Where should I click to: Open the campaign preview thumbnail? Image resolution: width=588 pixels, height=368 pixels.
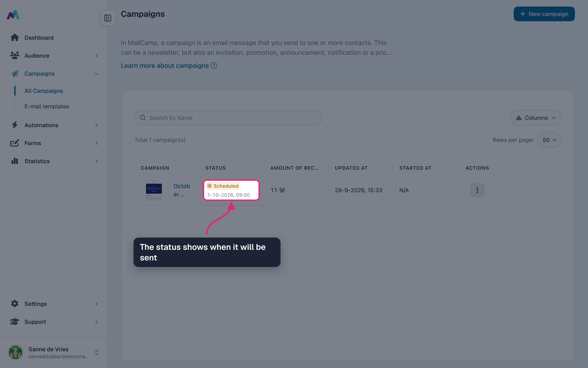[154, 190]
